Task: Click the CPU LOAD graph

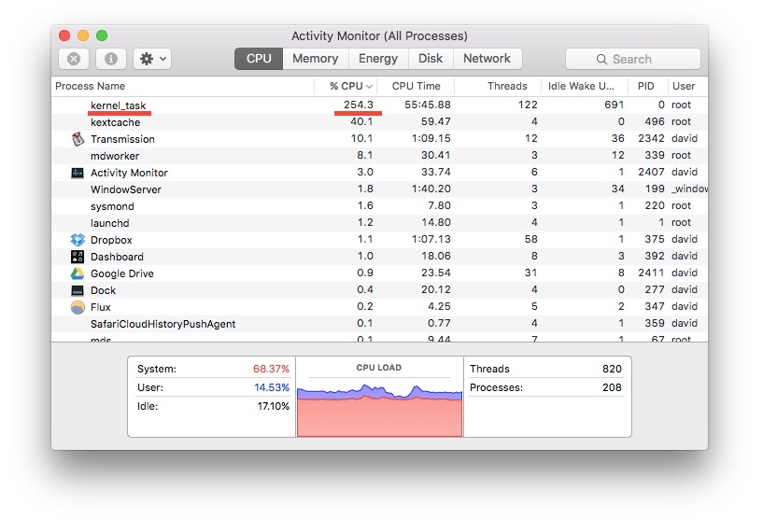Action: [379, 409]
